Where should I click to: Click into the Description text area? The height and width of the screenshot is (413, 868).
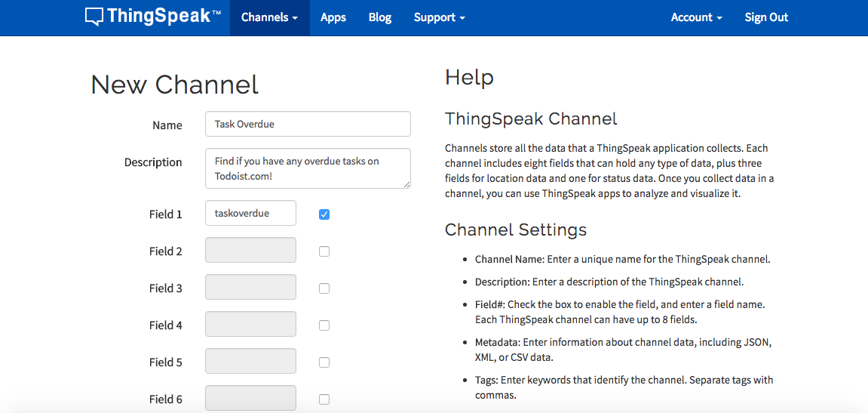pos(308,168)
